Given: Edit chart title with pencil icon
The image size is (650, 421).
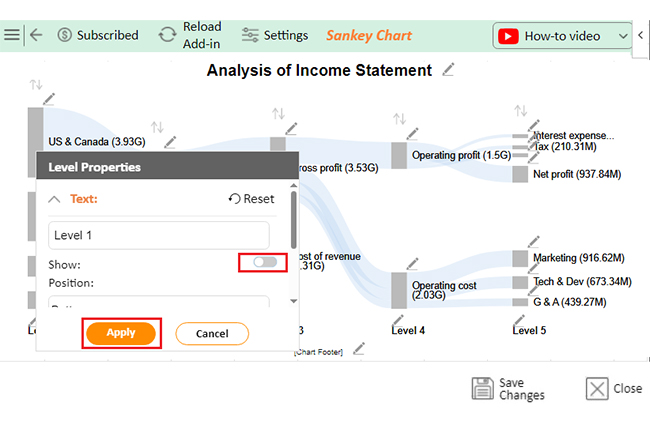Looking at the screenshot, I should pyautogui.click(x=448, y=70).
